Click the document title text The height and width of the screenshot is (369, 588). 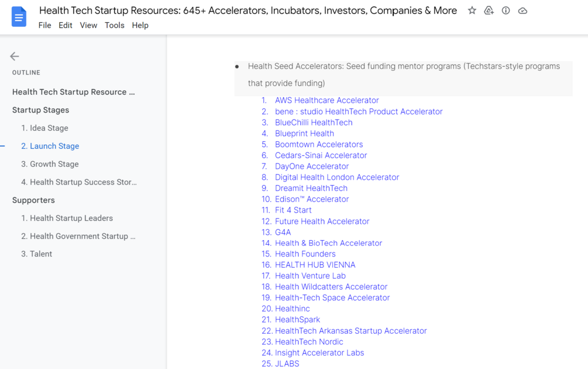pyautogui.click(x=248, y=11)
